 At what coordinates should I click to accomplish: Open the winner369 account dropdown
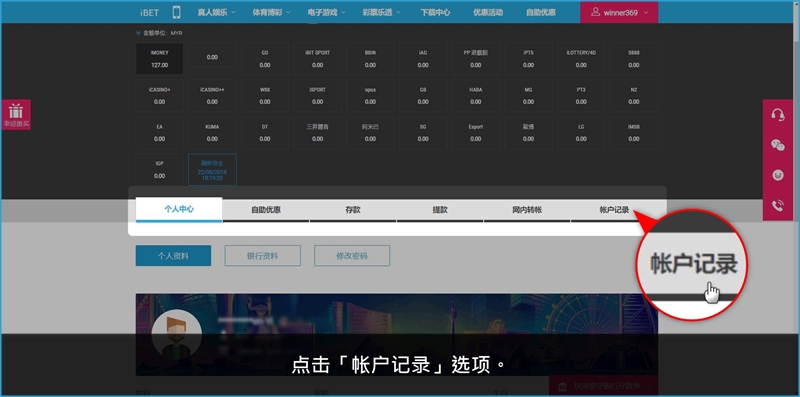pos(619,12)
